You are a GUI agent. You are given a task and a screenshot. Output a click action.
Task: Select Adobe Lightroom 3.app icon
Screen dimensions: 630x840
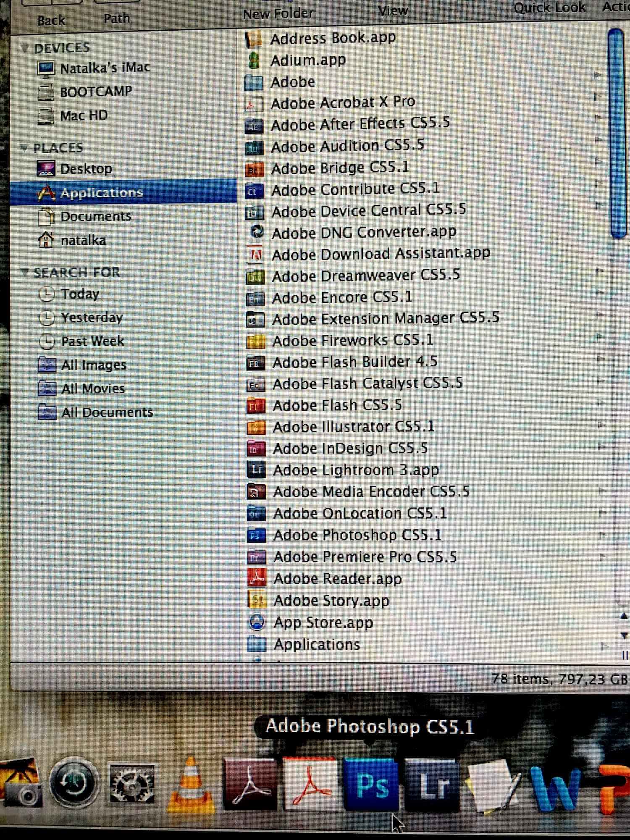[256, 470]
